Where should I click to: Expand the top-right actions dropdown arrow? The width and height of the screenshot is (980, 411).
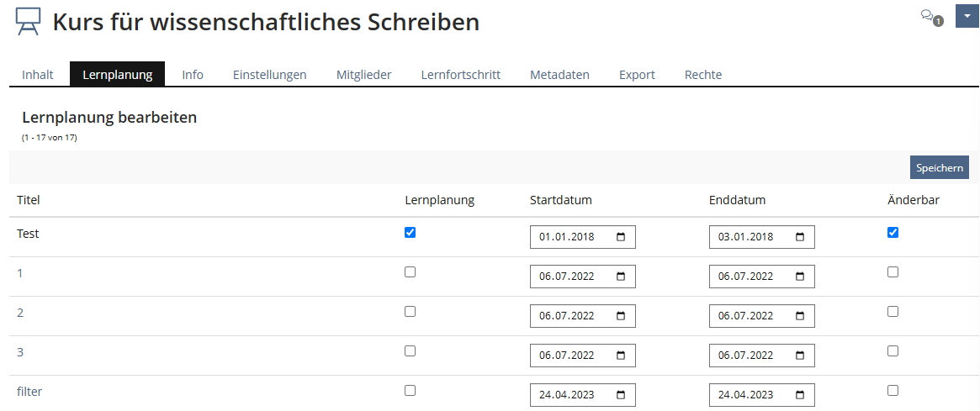tap(967, 16)
